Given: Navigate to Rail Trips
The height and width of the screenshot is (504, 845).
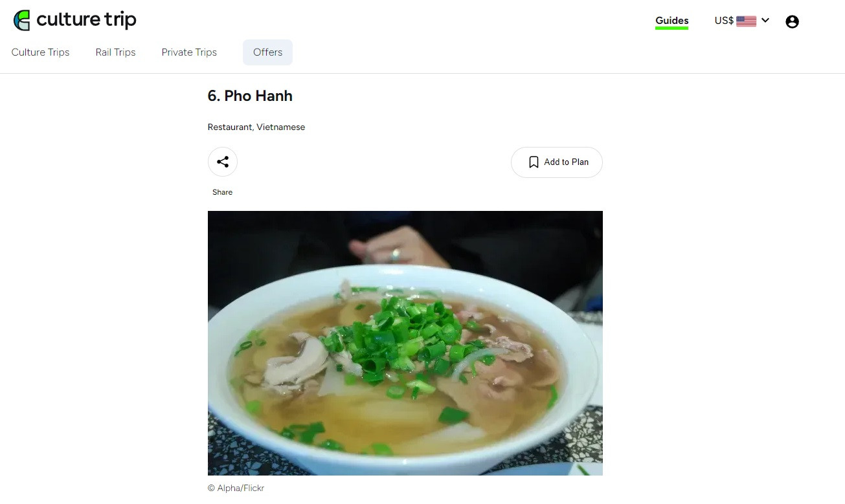Looking at the screenshot, I should coord(115,52).
